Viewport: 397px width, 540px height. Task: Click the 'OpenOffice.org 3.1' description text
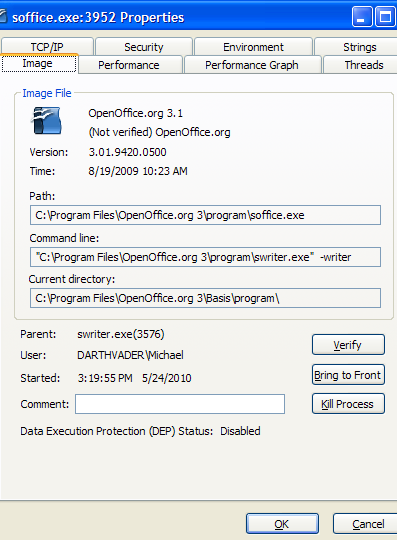click(136, 113)
